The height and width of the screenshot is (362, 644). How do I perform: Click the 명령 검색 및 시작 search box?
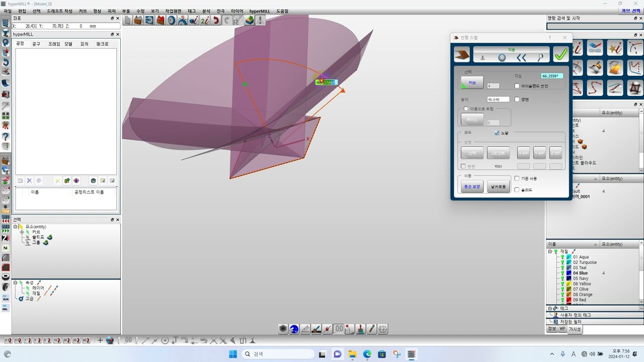pyautogui.click(x=595, y=26)
